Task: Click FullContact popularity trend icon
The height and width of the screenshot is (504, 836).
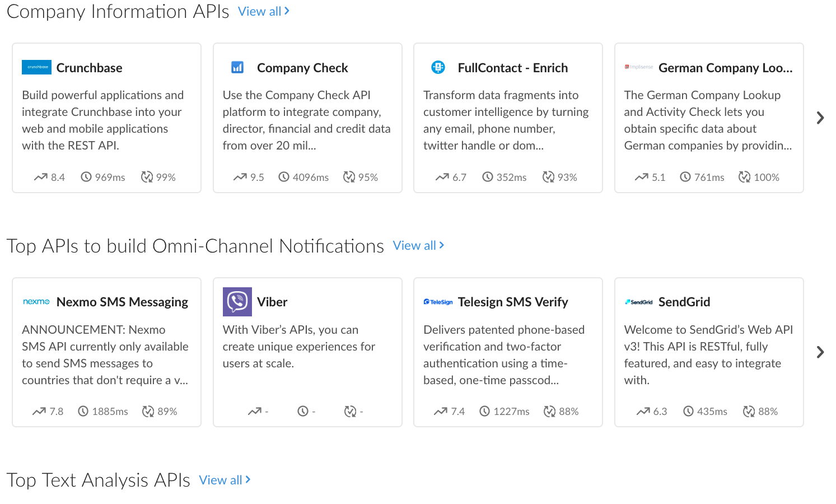Action: pyautogui.click(x=442, y=177)
